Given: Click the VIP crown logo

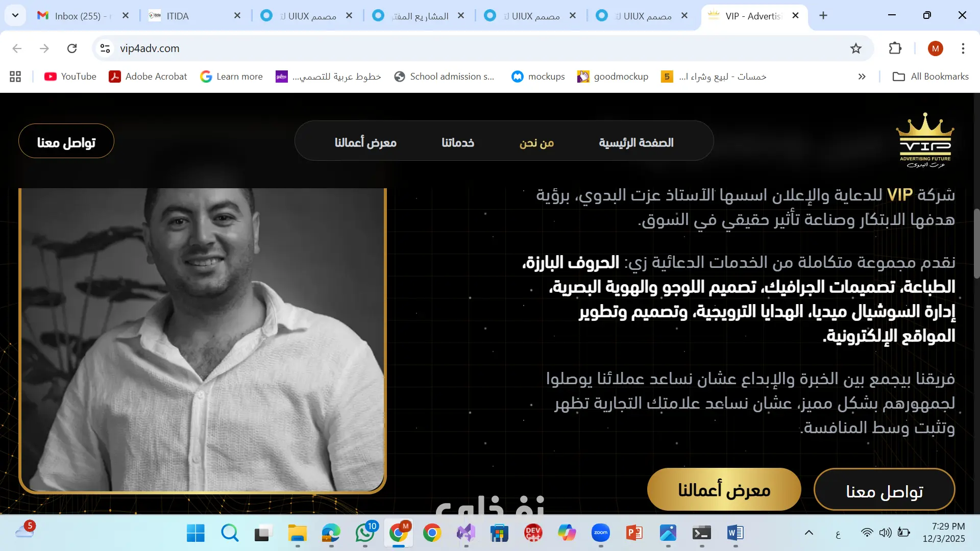Looking at the screenshot, I should [925, 140].
